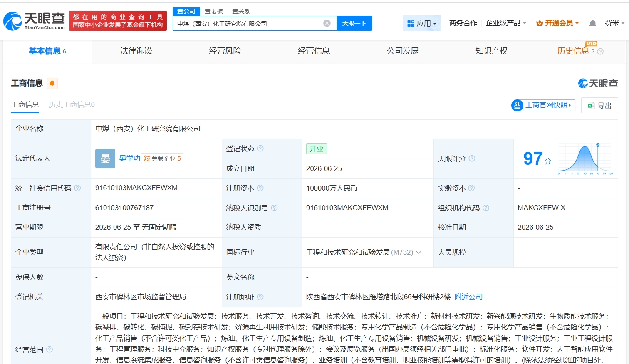Image resolution: width=629 pixels, height=364 pixels.
Task: Open the 晏学功 legal representative link
Action: pos(130,158)
